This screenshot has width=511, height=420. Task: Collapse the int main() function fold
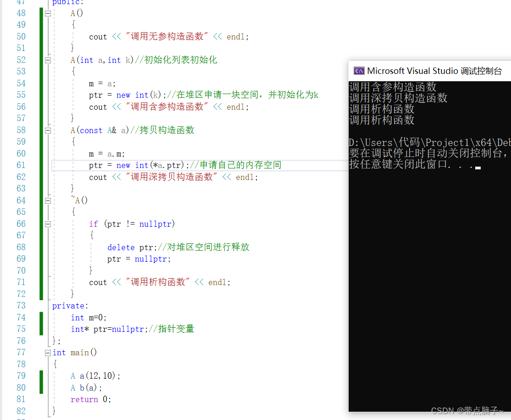click(48, 353)
